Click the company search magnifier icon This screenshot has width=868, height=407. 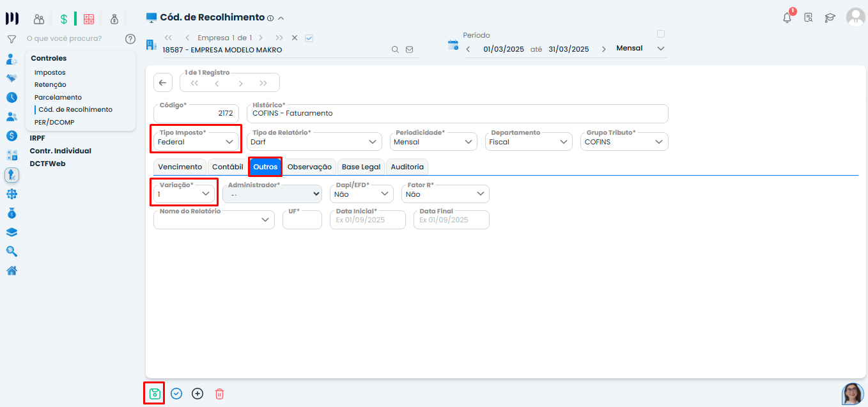click(x=395, y=49)
